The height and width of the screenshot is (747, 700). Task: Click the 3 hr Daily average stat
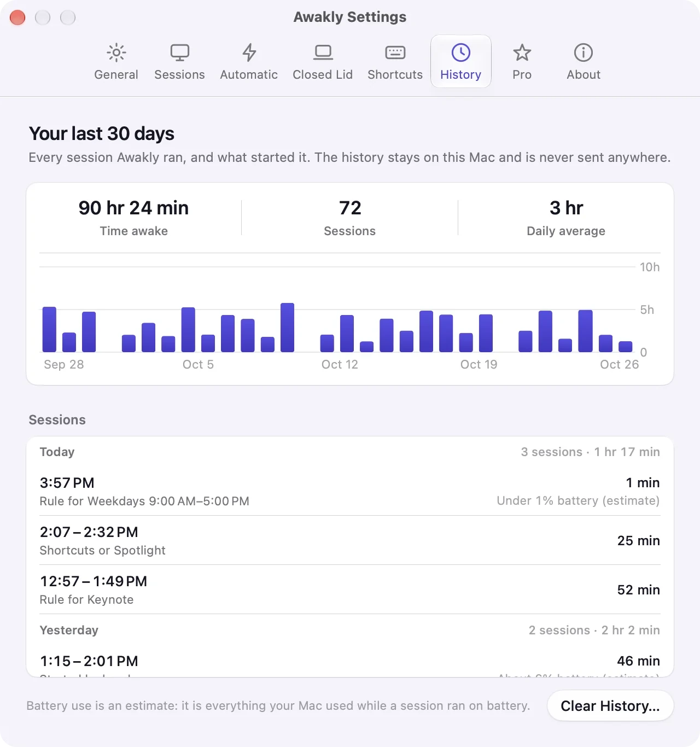click(x=566, y=218)
